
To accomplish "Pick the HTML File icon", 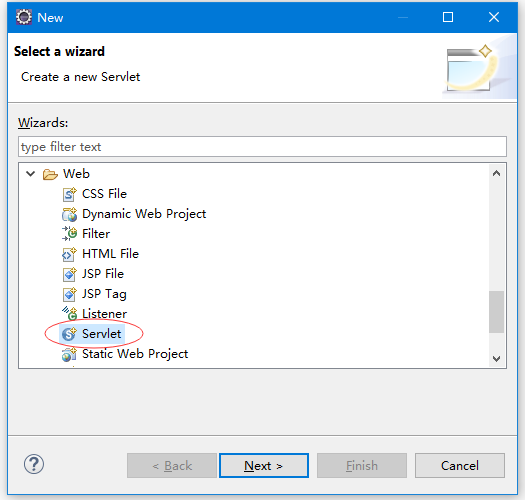I will pyautogui.click(x=69, y=254).
